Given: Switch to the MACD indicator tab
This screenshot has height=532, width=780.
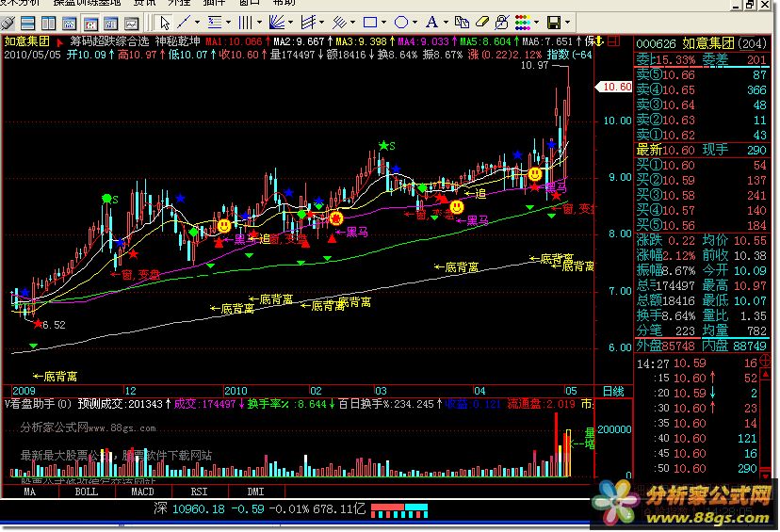Looking at the screenshot, I should [142, 492].
